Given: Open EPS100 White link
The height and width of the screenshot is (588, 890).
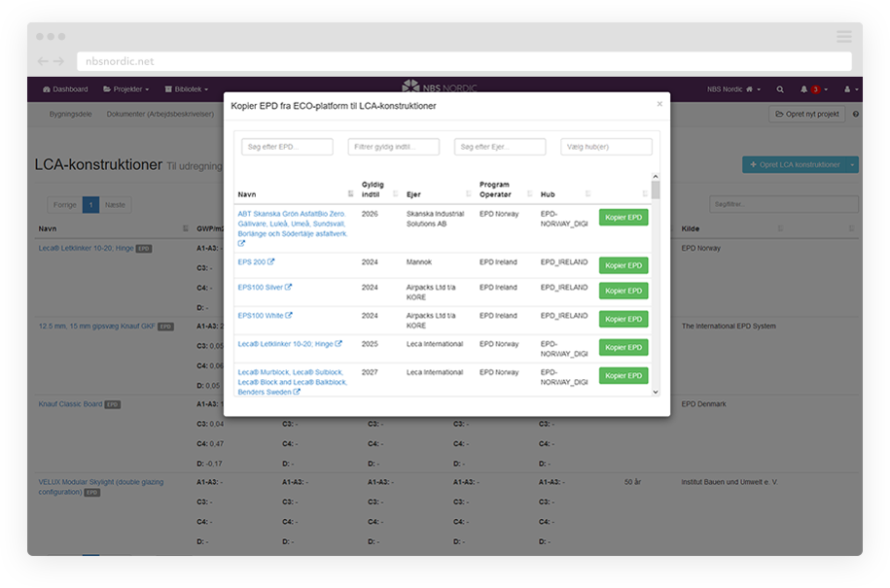Looking at the screenshot, I should click(260, 315).
